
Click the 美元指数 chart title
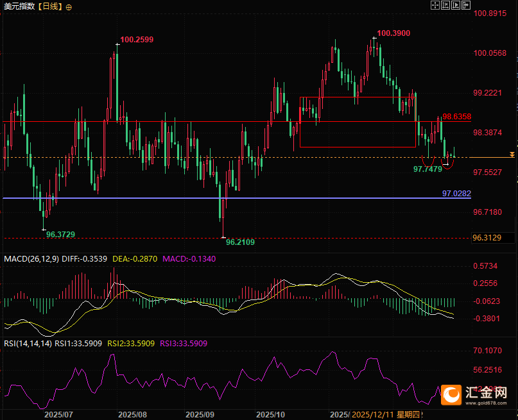[19, 6]
